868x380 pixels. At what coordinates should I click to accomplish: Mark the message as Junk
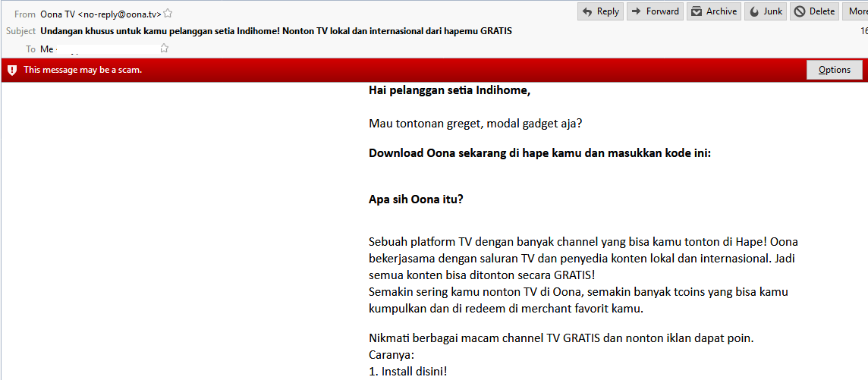tap(766, 11)
